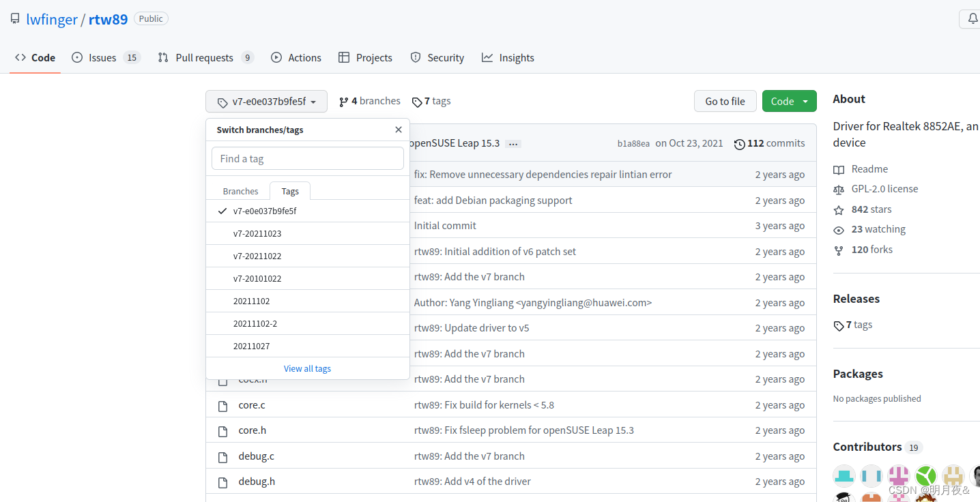Click the file icon beside debug.c
The height and width of the screenshot is (502, 980).
pos(222,457)
